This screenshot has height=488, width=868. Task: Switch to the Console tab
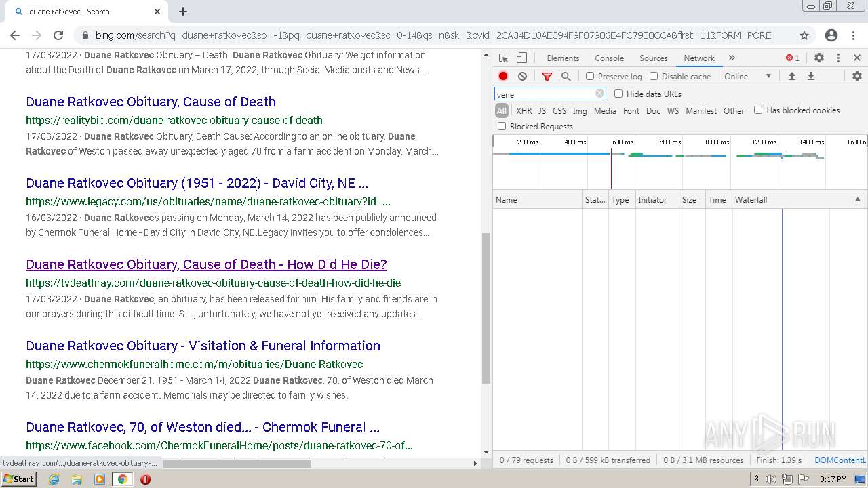tap(609, 58)
